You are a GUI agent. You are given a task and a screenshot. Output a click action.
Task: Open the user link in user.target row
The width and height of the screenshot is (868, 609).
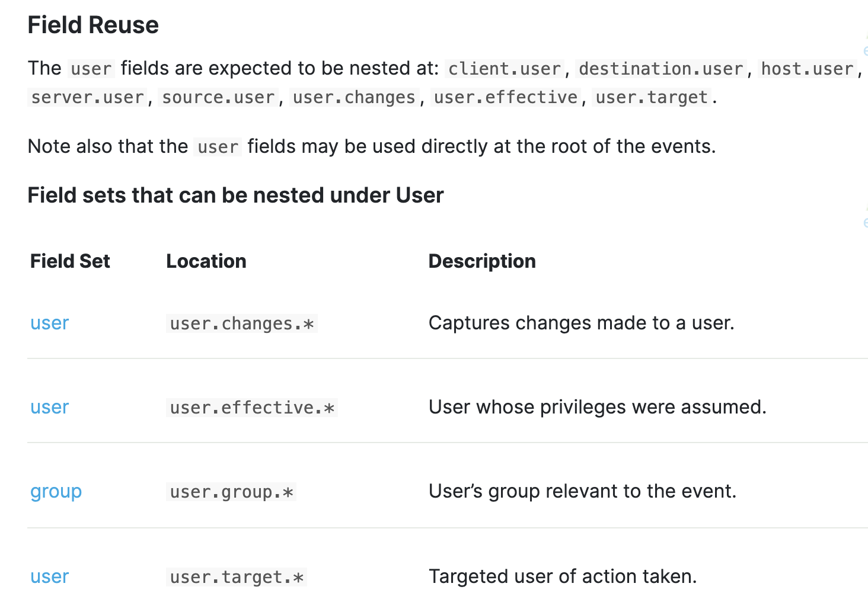pyautogui.click(x=49, y=576)
